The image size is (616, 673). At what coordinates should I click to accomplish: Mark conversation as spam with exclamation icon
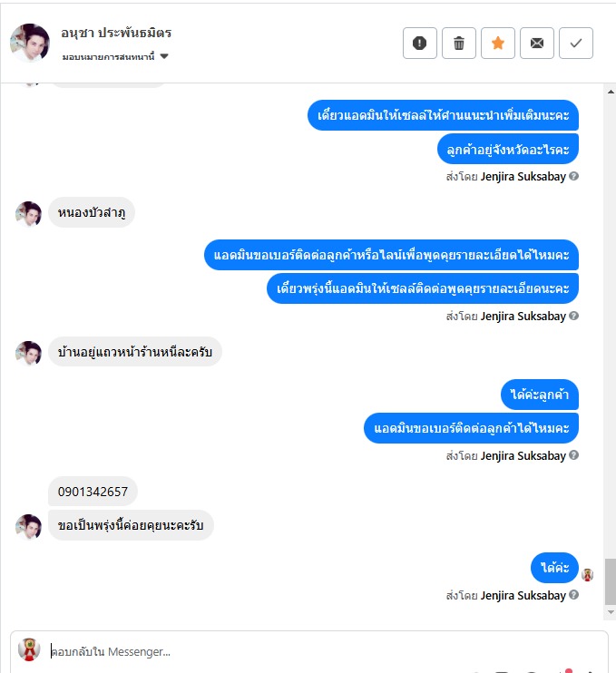[419, 43]
